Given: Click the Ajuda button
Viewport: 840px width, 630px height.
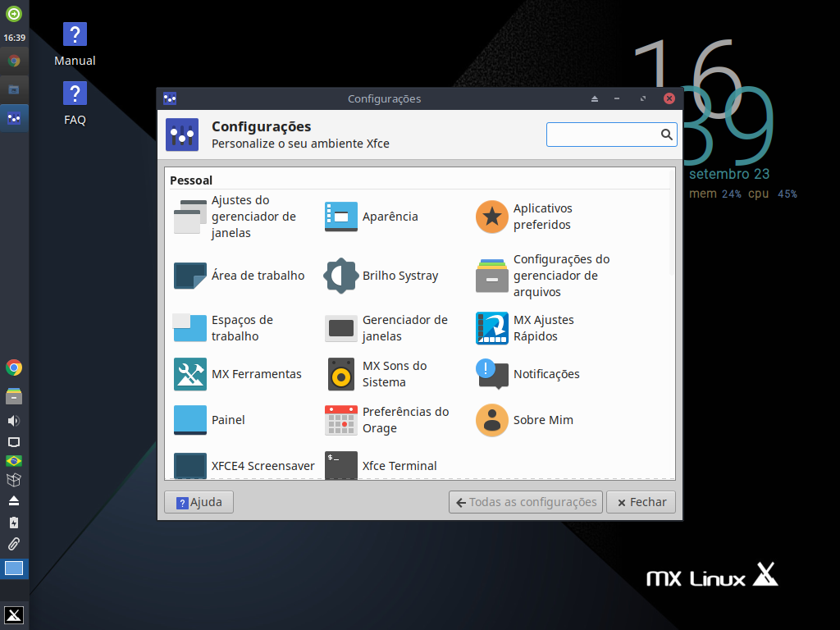Looking at the screenshot, I should pyautogui.click(x=199, y=502).
